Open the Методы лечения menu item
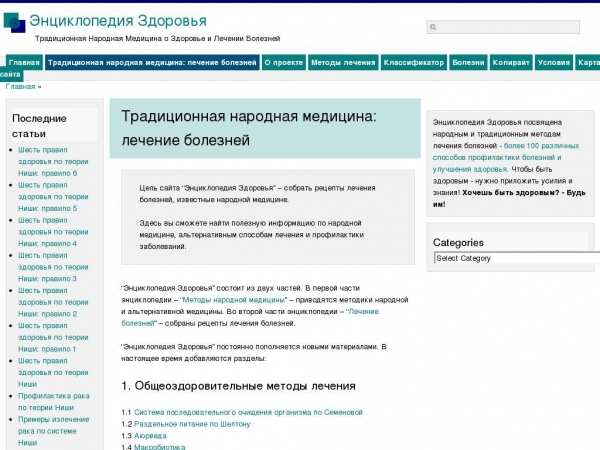This screenshot has width=600, height=450. pos(343,63)
